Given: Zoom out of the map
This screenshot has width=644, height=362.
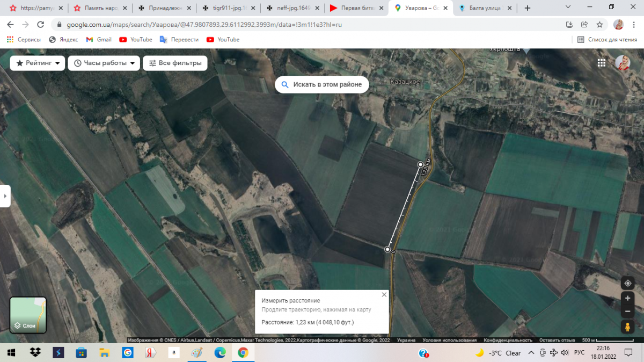Looking at the screenshot, I should 627,312.
